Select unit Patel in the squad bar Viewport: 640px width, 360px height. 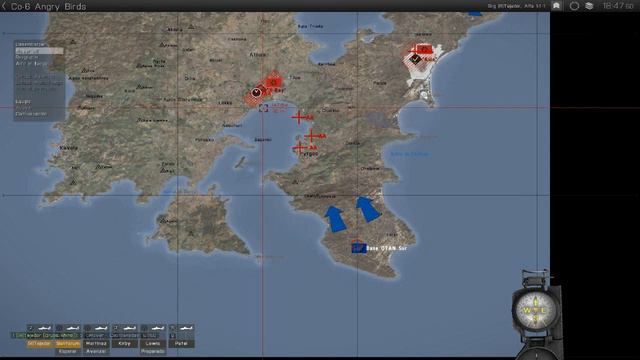point(181,344)
